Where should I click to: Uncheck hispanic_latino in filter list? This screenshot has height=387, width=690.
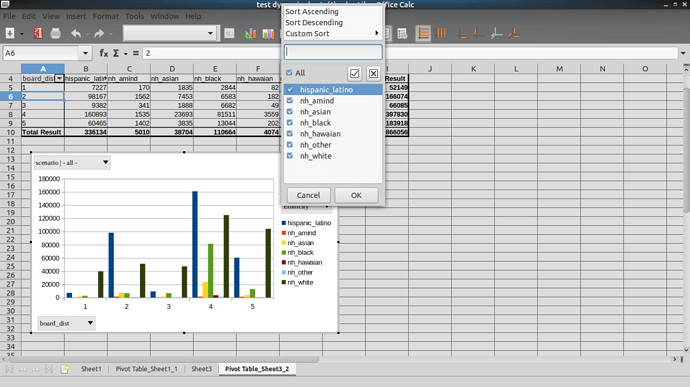click(x=290, y=89)
